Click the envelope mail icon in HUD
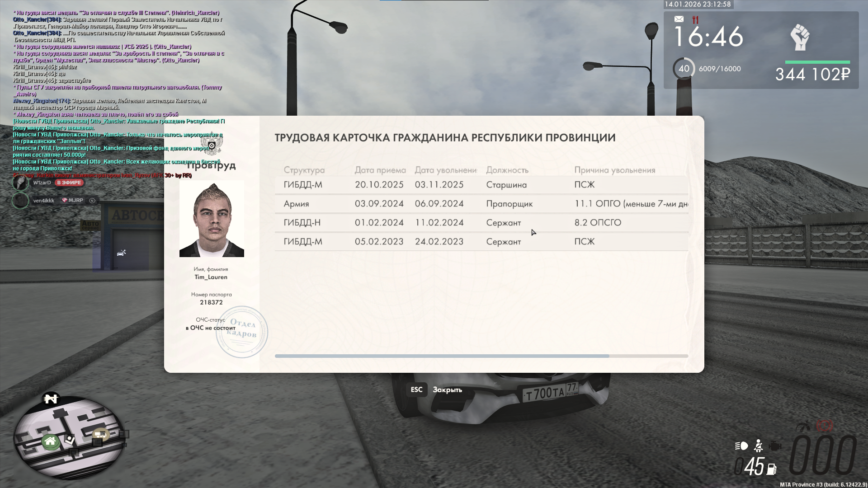 679,19
